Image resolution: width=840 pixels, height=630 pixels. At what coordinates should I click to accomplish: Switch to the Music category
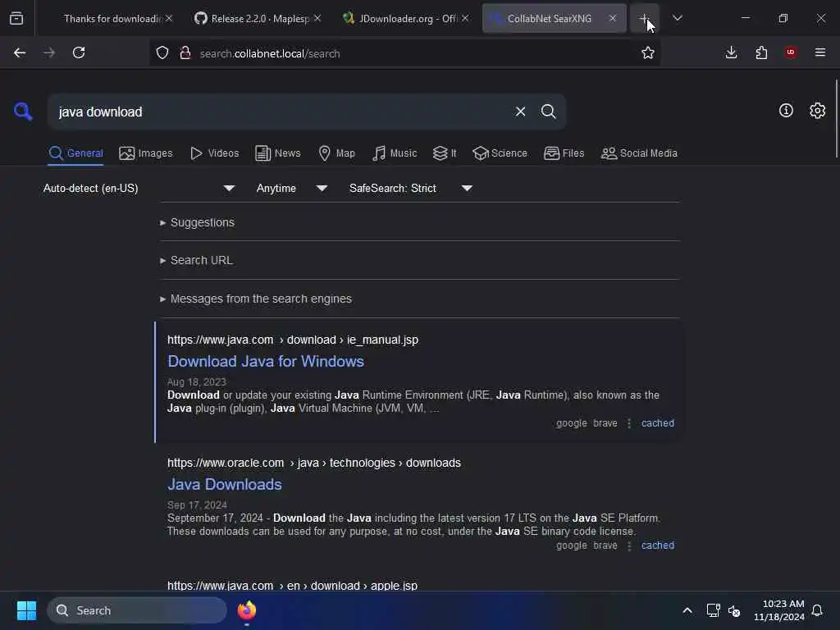coord(395,153)
